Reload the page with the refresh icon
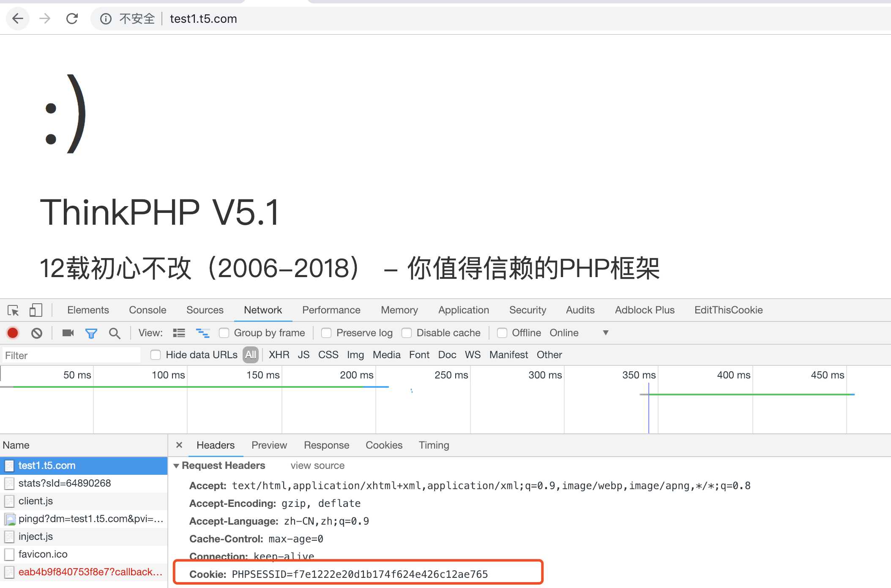Screen dimensions: 891x588 click(x=72, y=19)
